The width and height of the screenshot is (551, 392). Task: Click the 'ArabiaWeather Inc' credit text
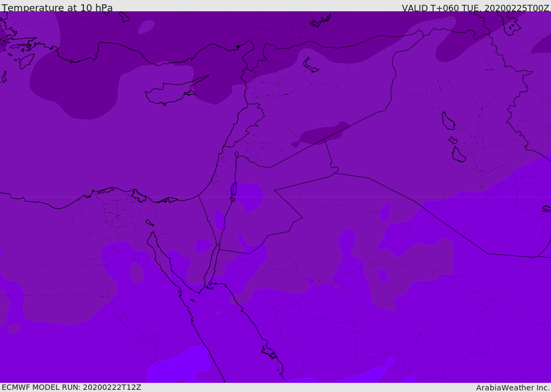point(512,388)
